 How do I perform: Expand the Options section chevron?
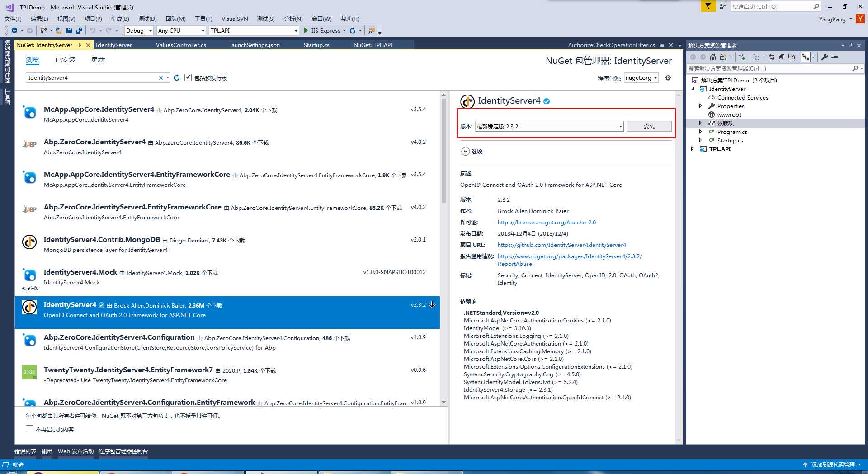[x=465, y=151]
